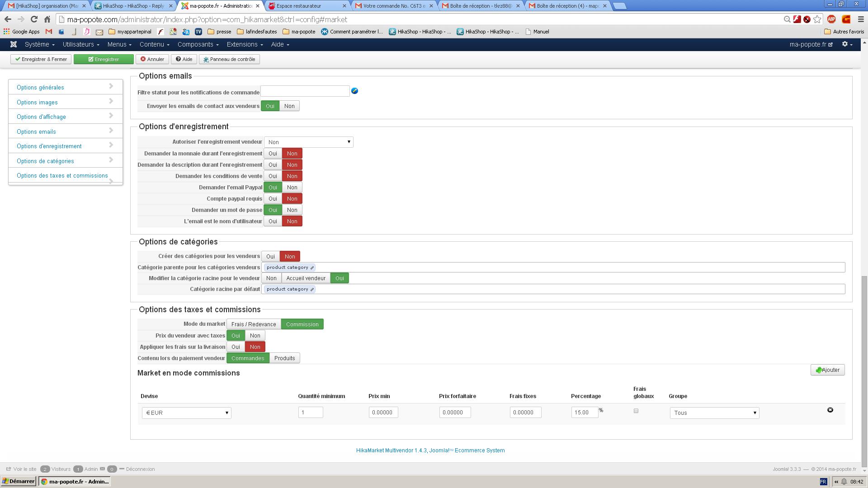Click the browser reload page icon
The width and height of the screenshot is (868, 488).
[34, 19]
